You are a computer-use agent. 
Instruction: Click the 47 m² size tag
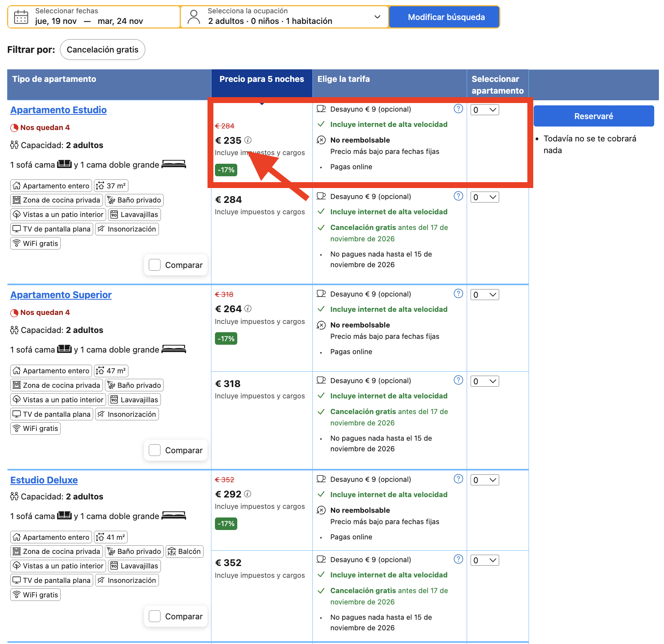[111, 371]
